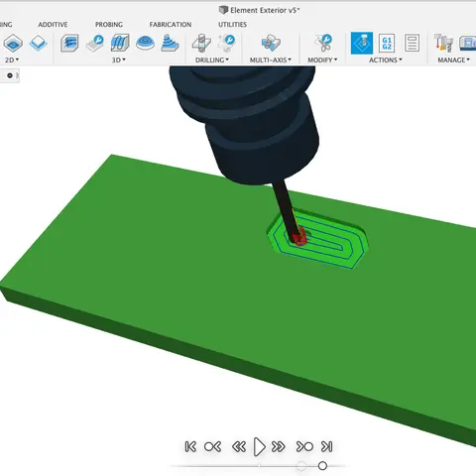Select the 3D Parallel toolpath icon

120,43
